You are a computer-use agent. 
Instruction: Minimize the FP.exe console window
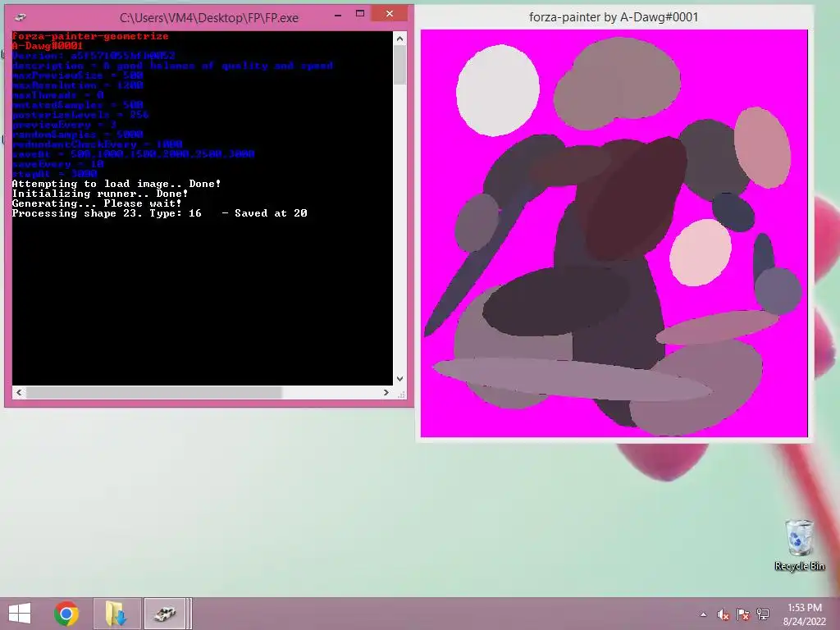(337, 15)
